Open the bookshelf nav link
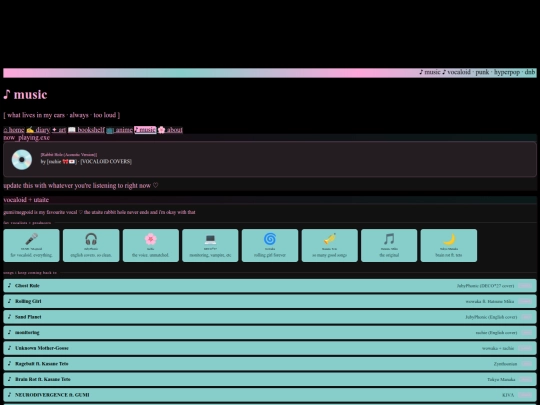Viewport: 540px width, 405px height. pyautogui.click(x=86, y=130)
